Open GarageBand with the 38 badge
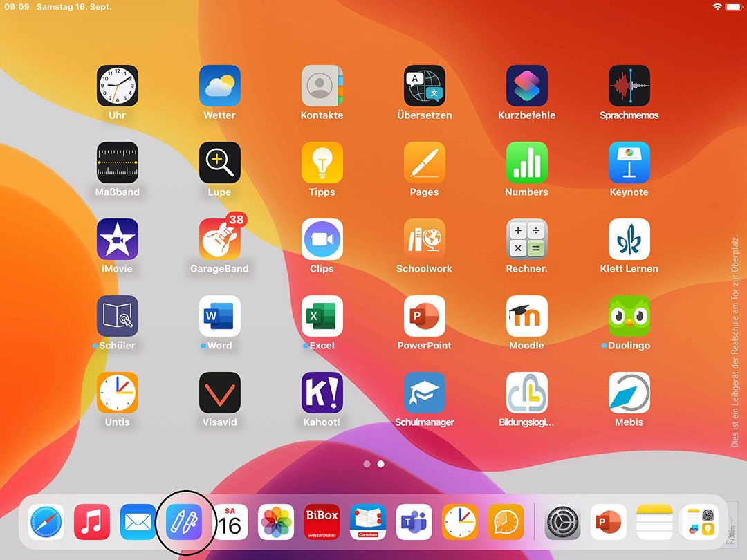 (x=220, y=239)
